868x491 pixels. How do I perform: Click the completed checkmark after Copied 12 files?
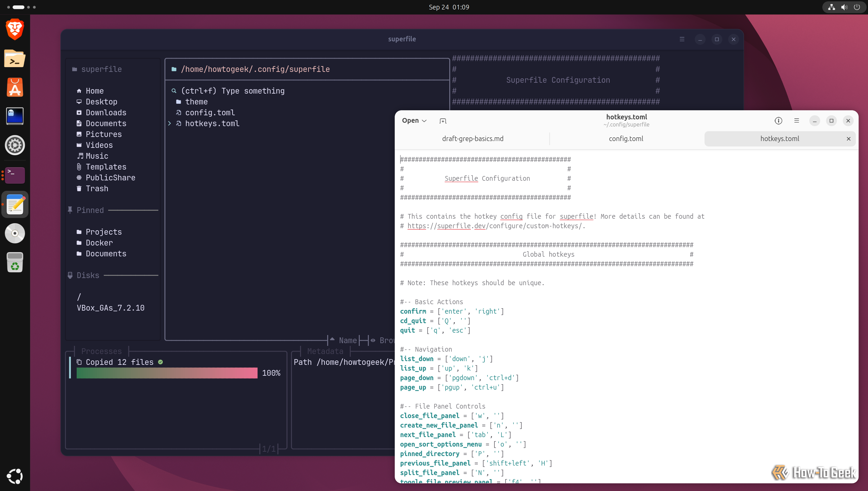tap(160, 362)
